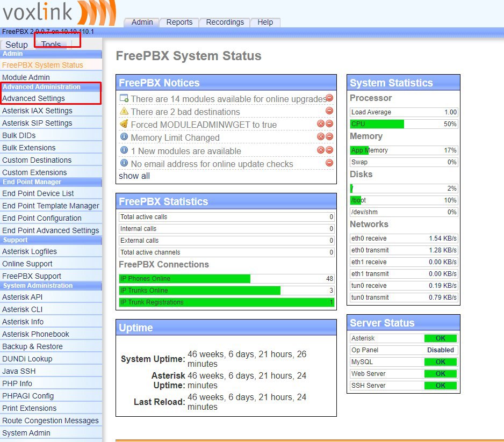Click the MySQL OK status indicator
504x442 pixels.
441,362
